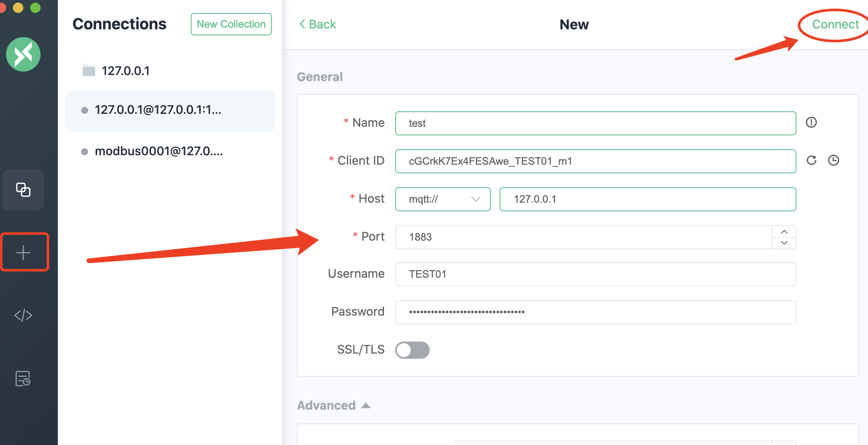Viewport: 868px width, 445px height.
Task: Decrease Port value with down arrow
Action: tap(784, 243)
